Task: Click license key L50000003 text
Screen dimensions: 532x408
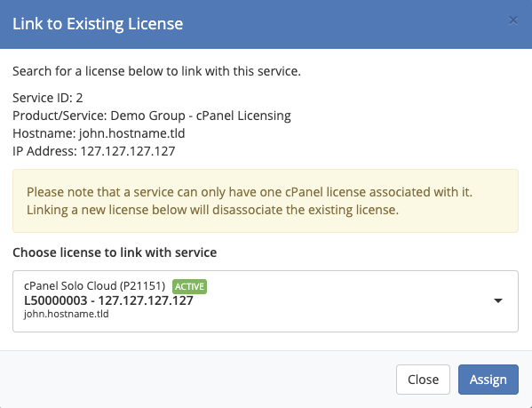Action: [x=56, y=300]
